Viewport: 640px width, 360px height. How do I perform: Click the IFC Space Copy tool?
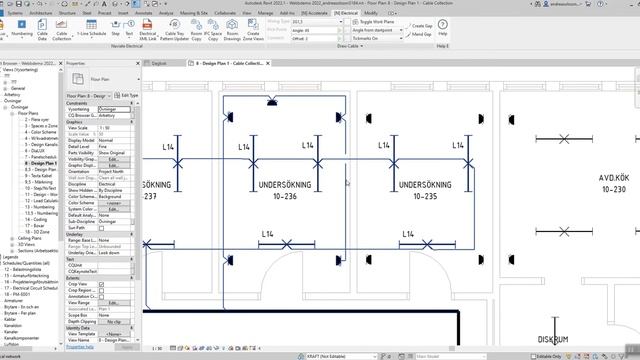tap(213, 30)
